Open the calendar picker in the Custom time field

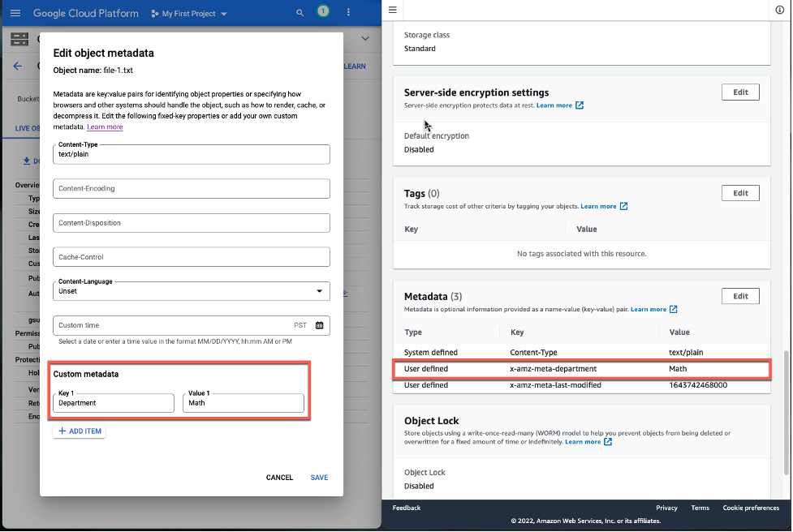click(319, 325)
